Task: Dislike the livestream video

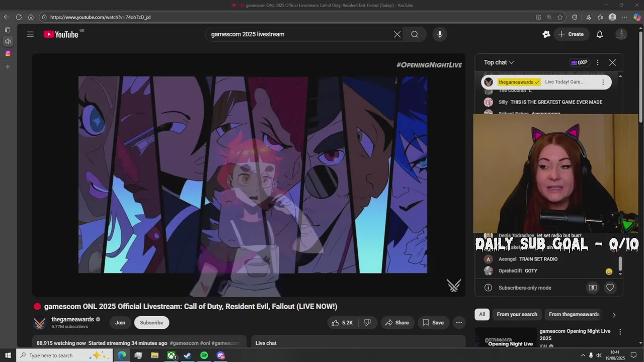Action: [x=367, y=323]
